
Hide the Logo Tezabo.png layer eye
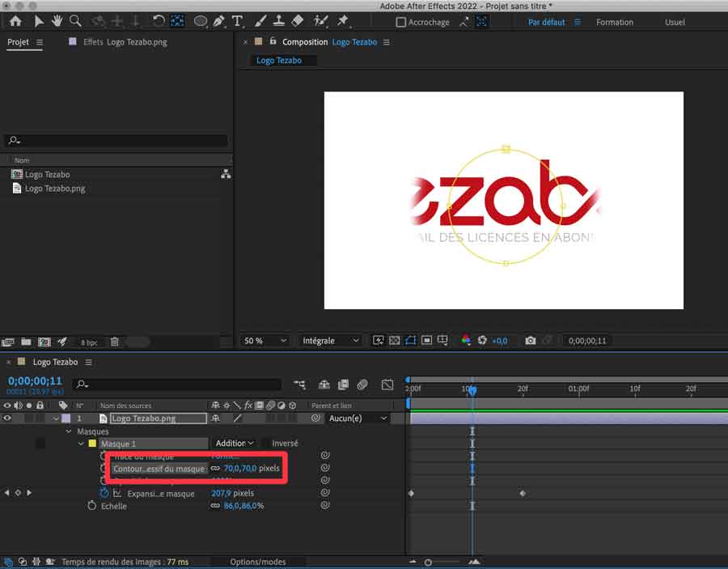pyautogui.click(x=7, y=418)
